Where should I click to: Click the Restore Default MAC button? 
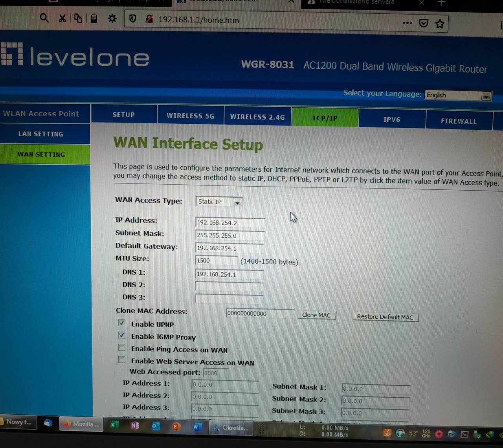pos(385,317)
